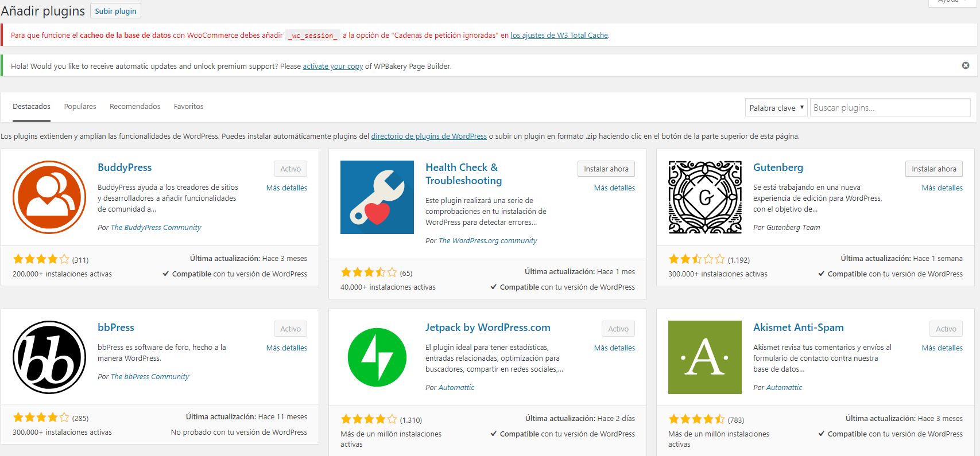The height and width of the screenshot is (456, 980).
Task: Open the Jetpack by WordPress.com title link
Action: [487, 328]
